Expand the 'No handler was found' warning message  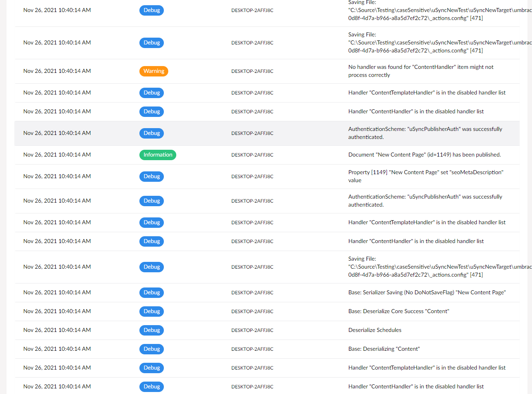tap(421, 71)
